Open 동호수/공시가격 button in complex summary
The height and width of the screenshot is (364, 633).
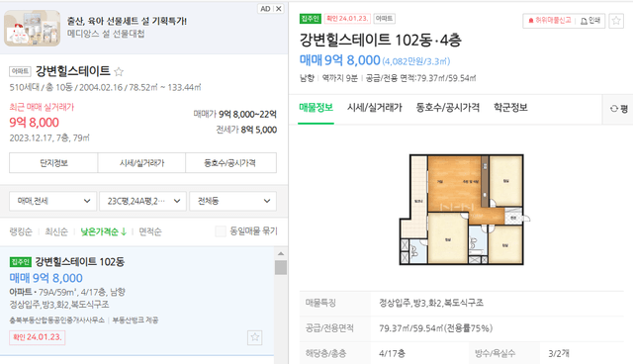click(x=230, y=163)
